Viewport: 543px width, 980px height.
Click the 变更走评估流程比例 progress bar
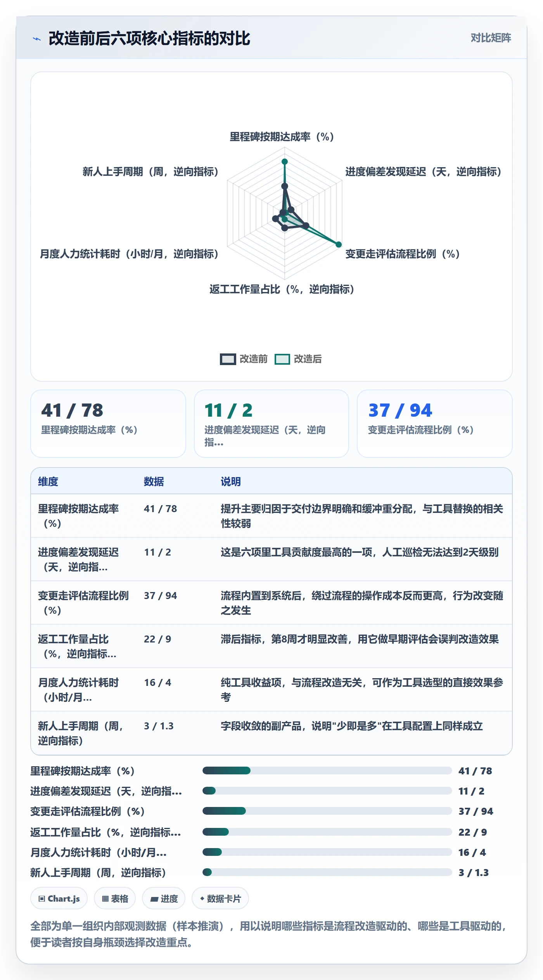click(x=327, y=811)
